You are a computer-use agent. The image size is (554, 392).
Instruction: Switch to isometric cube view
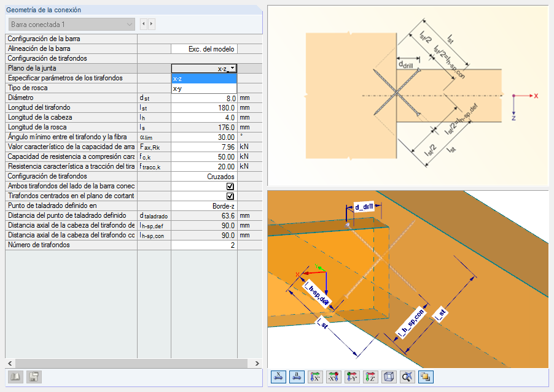pos(389,377)
